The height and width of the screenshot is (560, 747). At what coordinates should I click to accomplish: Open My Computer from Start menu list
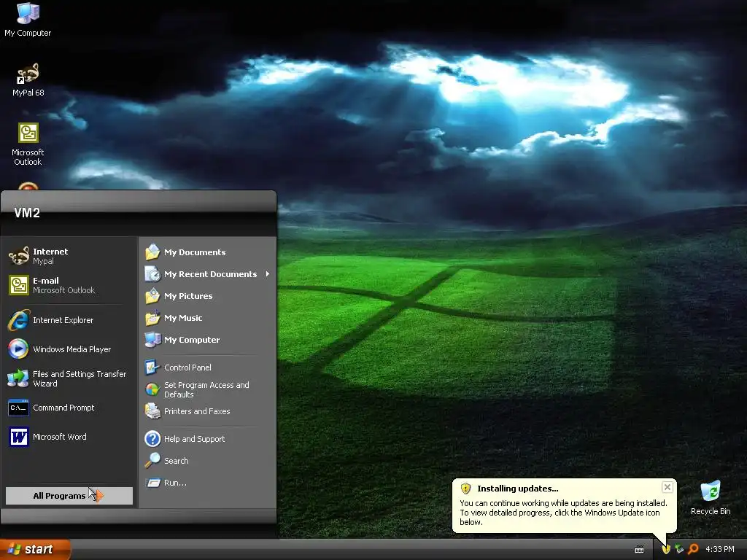tap(207, 340)
